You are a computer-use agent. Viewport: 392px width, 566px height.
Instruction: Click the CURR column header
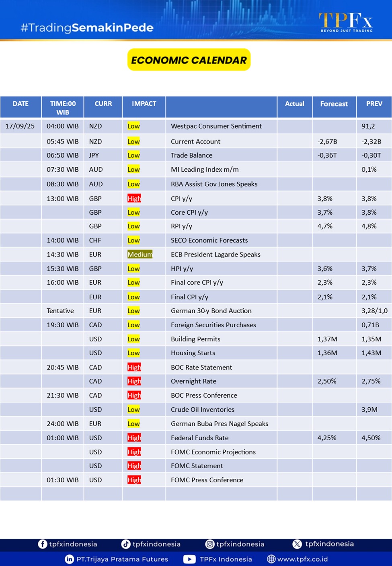pyautogui.click(x=103, y=107)
